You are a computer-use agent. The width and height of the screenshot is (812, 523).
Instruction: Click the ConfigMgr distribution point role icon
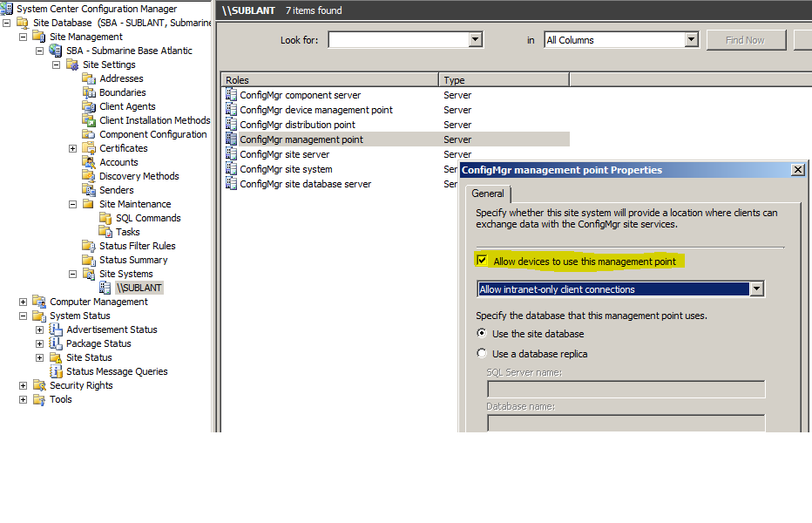coord(232,125)
